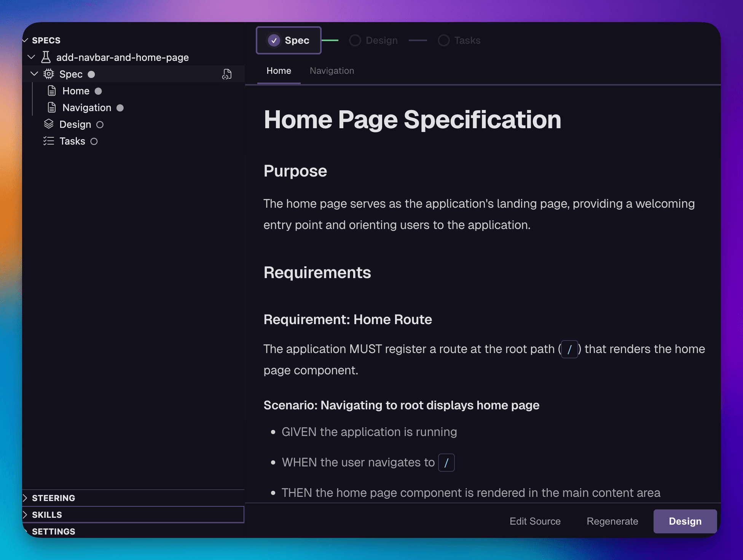Select the Home tab above the spec

(x=279, y=71)
